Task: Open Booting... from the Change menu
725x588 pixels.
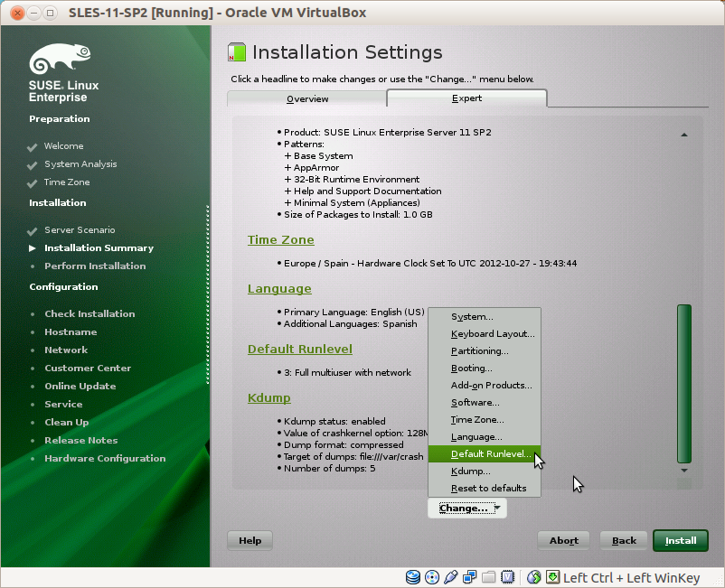Action: 485,369
